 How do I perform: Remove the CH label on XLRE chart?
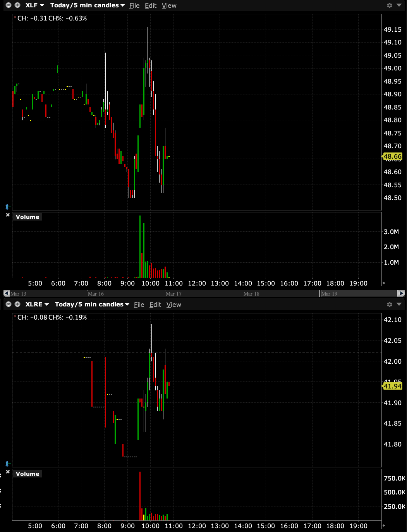pos(15,316)
